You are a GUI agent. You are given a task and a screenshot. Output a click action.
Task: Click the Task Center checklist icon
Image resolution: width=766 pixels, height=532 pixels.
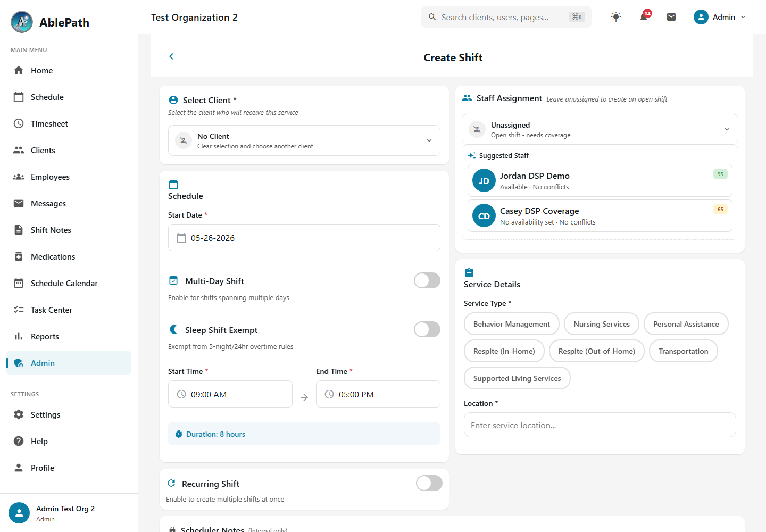point(19,310)
